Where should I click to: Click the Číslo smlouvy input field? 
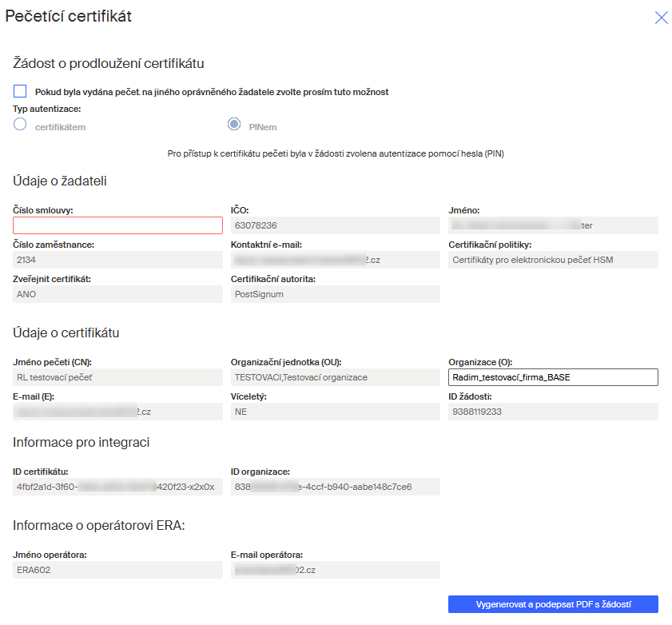[118, 225]
